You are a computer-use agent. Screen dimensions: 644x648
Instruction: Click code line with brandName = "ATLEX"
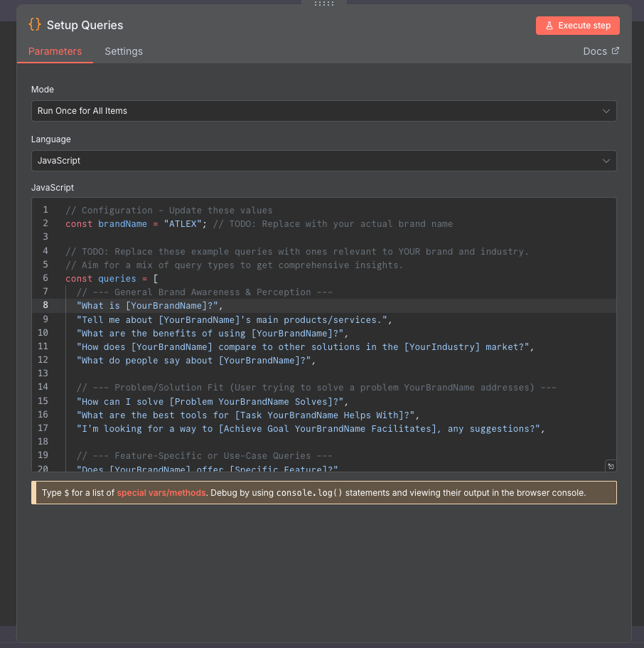coord(259,224)
